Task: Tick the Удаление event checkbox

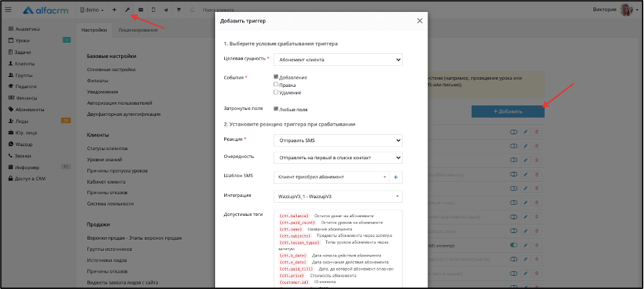Action: 276,92
